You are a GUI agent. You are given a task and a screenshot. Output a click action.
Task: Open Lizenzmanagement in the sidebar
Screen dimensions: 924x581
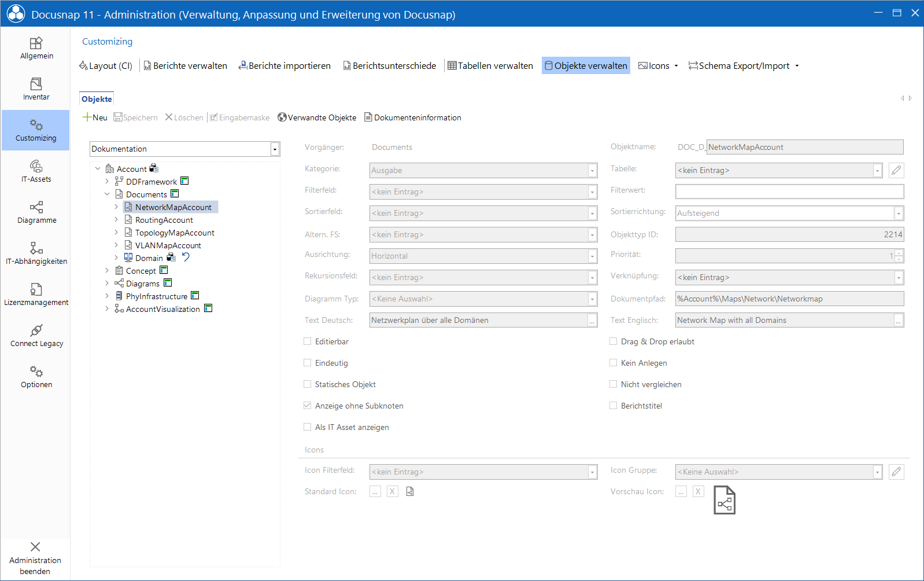[36, 295]
